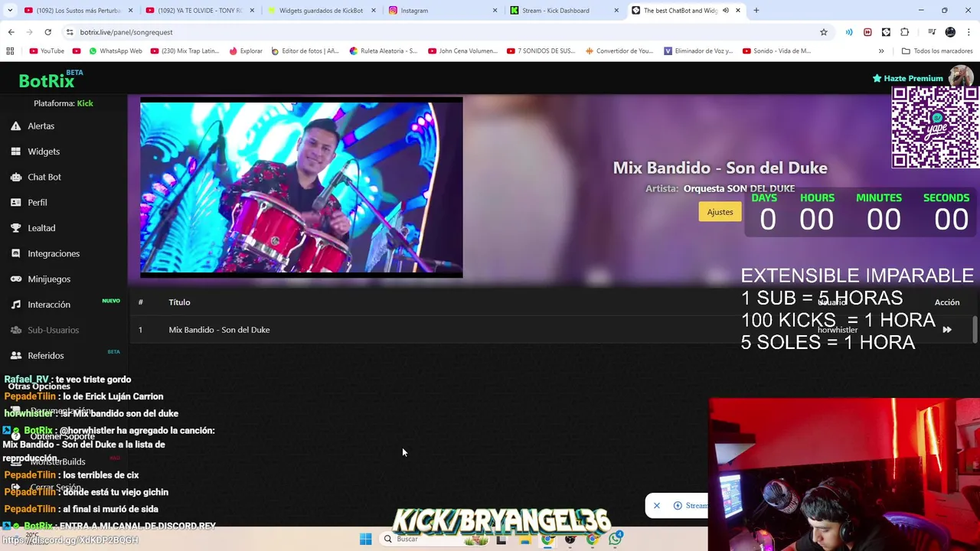Screen dimensions: 980x551
Task: Reload the page
Action: point(47,32)
